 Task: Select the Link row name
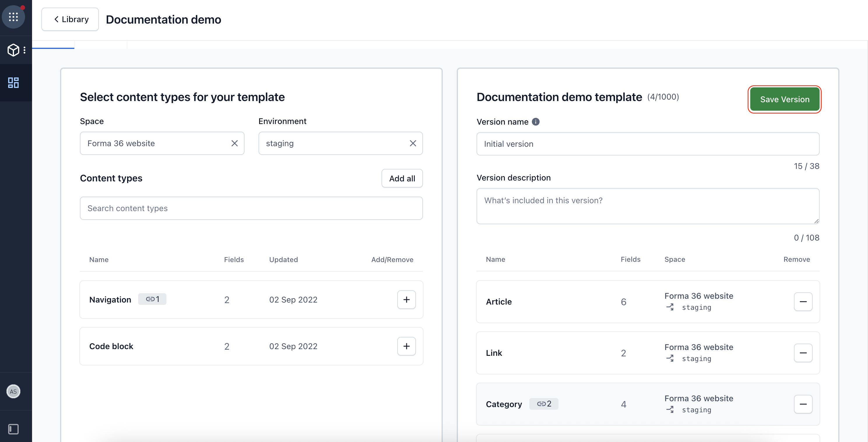pyautogui.click(x=494, y=353)
